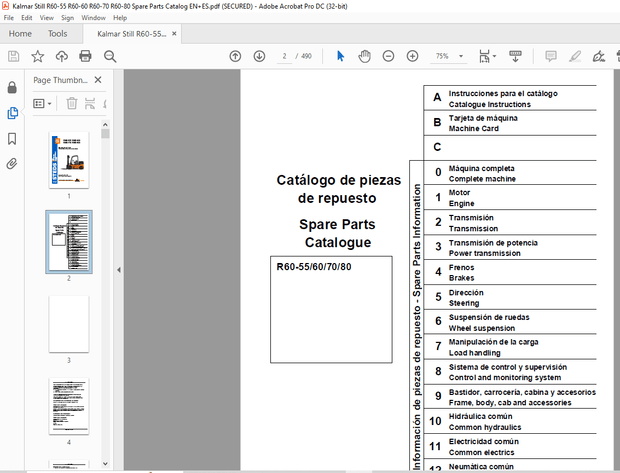The width and height of the screenshot is (620, 473).
Task: Choose the Selection arrow tool
Action: [340, 56]
